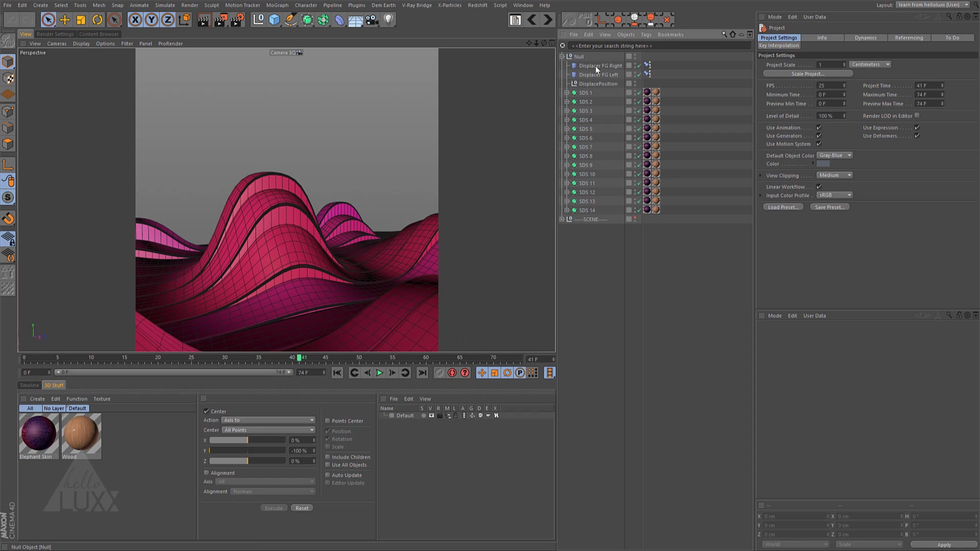
Task: Click the Render to Picture Viewer icon
Action: pos(220,19)
